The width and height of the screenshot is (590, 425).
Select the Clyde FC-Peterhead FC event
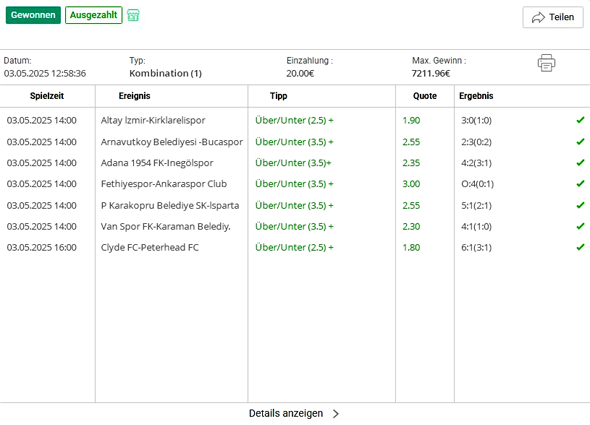[x=149, y=248]
